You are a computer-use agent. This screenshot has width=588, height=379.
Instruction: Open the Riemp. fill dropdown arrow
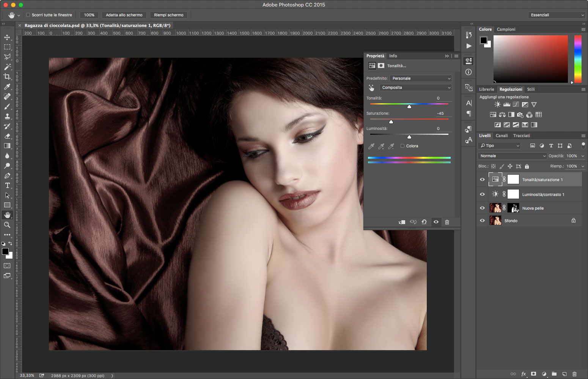coord(583,166)
